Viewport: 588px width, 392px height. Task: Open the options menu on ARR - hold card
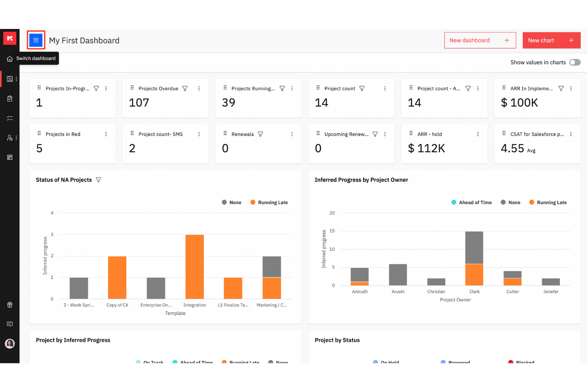(478, 134)
